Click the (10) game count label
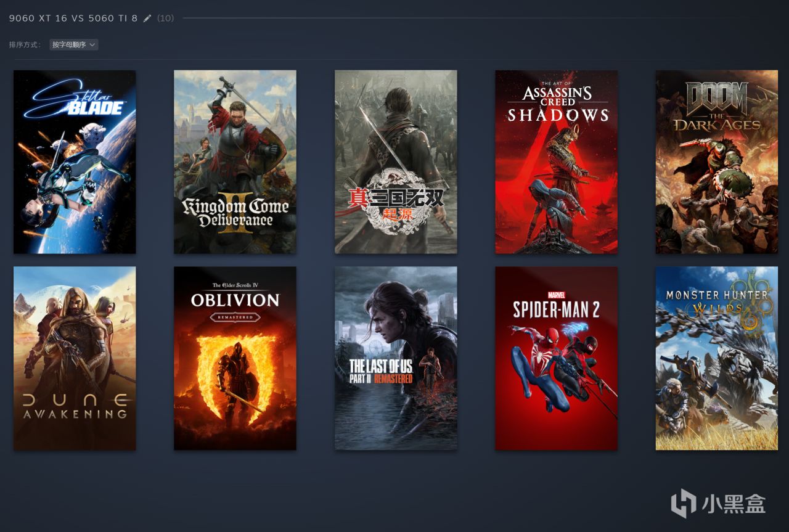789x532 pixels. [165, 18]
